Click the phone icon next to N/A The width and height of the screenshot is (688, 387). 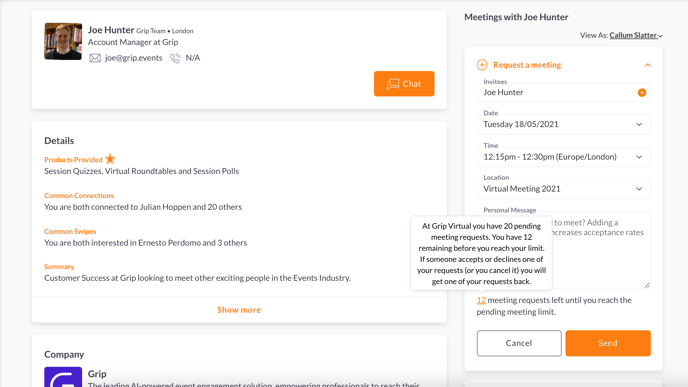tap(175, 58)
